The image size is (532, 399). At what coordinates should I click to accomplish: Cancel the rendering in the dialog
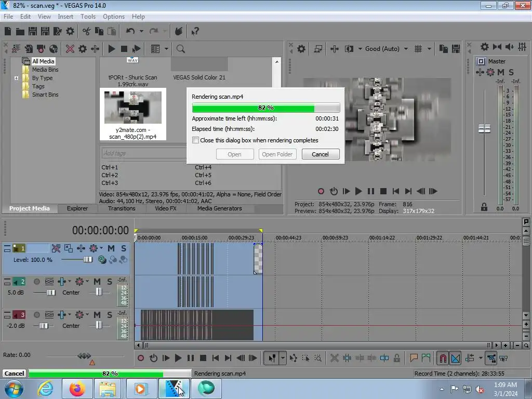click(320, 154)
